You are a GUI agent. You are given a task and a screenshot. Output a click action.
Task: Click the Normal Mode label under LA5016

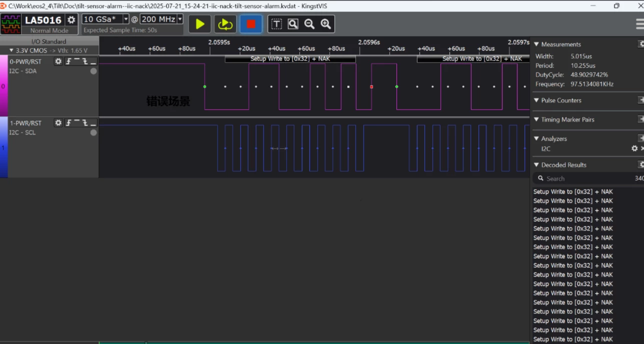tap(49, 31)
